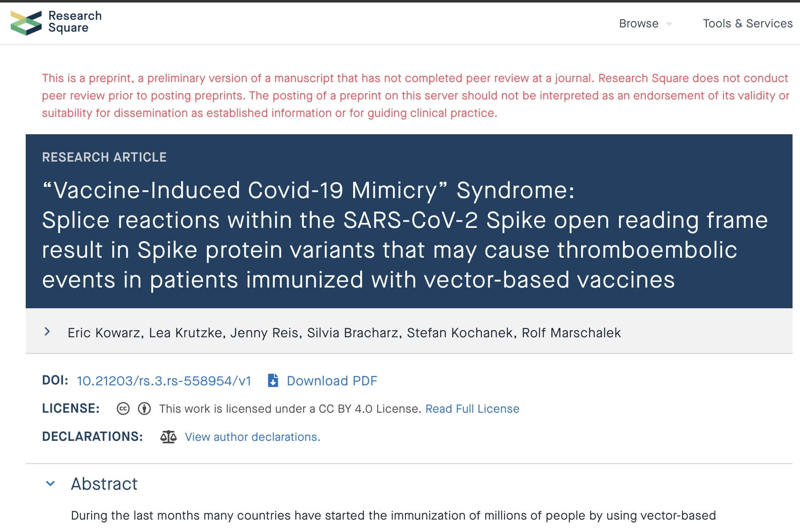Expand the authors list chevron

47,331
